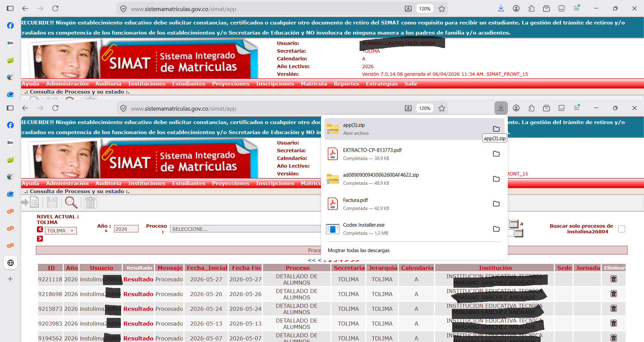Show ad08909009430062600AF4622.zip in folder
Screen dimensions: 644x342
point(496,179)
